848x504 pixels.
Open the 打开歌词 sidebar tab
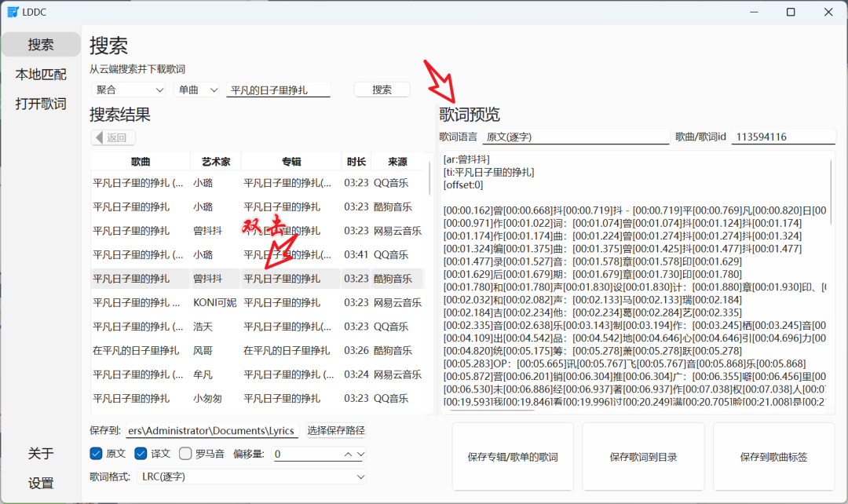click(41, 104)
